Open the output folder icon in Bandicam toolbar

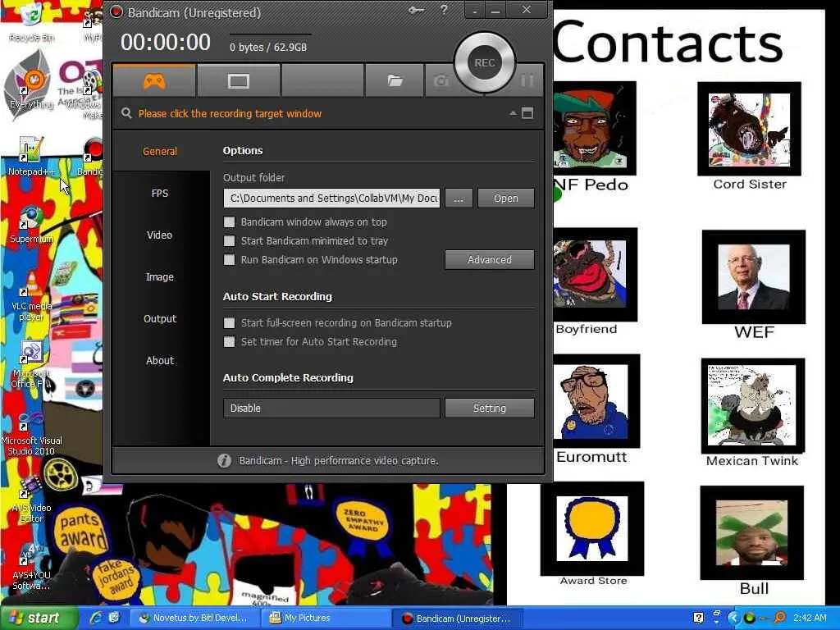395,81
